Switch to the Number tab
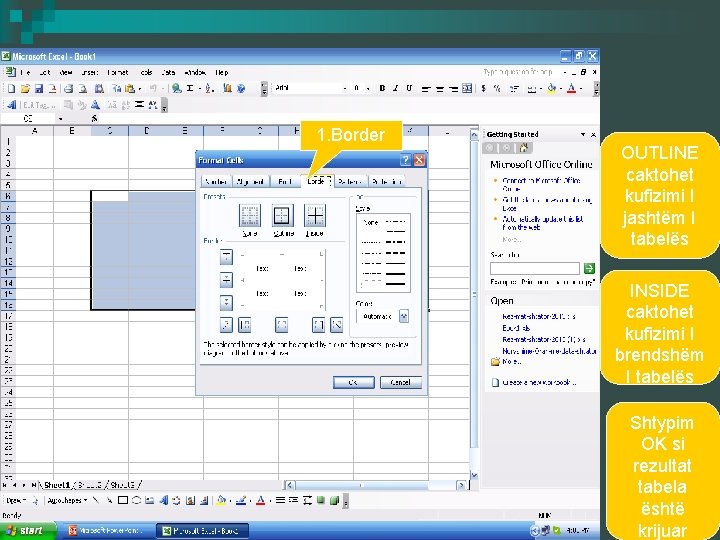The width and height of the screenshot is (720, 540). (x=216, y=181)
